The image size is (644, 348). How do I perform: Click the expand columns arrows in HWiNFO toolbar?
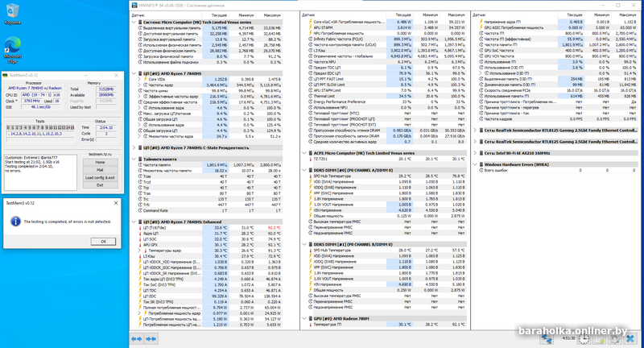(136, 339)
